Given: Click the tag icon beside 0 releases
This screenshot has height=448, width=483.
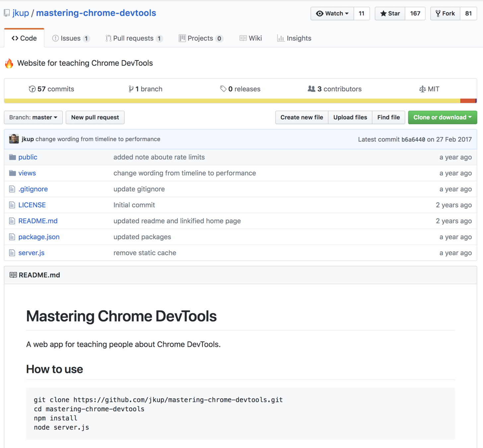Looking at the screenshot, I should (223, 89).
